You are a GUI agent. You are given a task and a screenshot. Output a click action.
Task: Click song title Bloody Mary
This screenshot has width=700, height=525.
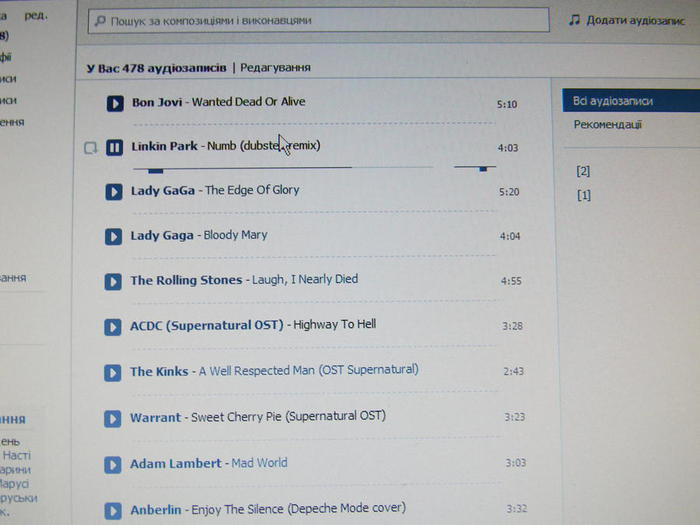point(235,235)
